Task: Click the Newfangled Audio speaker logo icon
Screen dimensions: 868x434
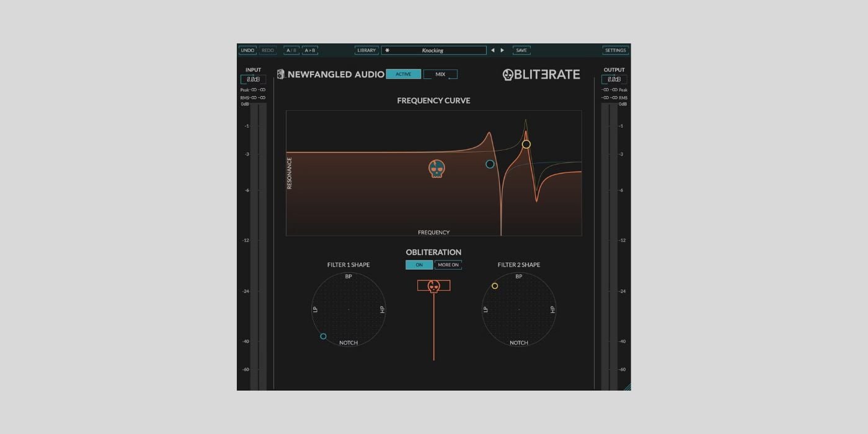Action: pos(281,74)
